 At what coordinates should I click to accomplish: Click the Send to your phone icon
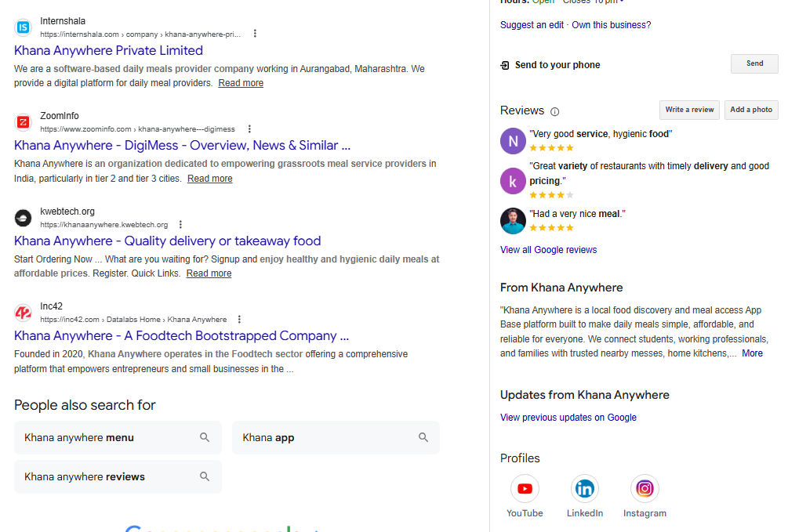pyautogui.click(x=505, y=65)
